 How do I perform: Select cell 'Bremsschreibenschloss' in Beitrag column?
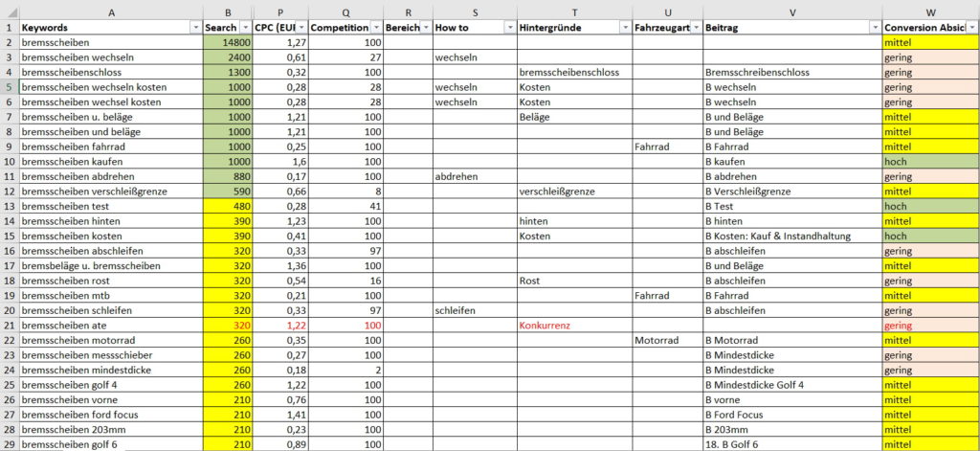792,73
